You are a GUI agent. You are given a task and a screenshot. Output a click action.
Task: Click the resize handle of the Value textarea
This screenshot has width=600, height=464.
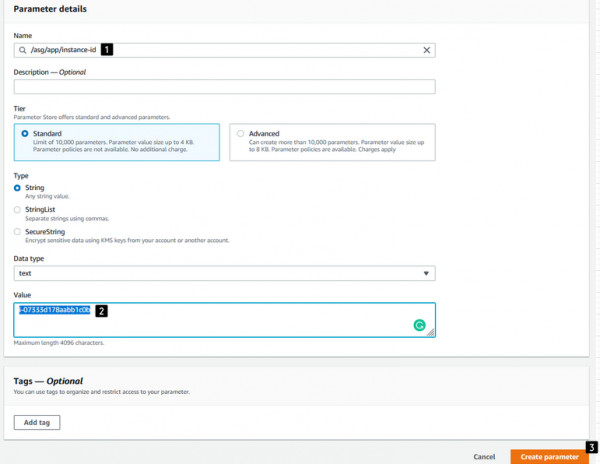coord(431,334)
